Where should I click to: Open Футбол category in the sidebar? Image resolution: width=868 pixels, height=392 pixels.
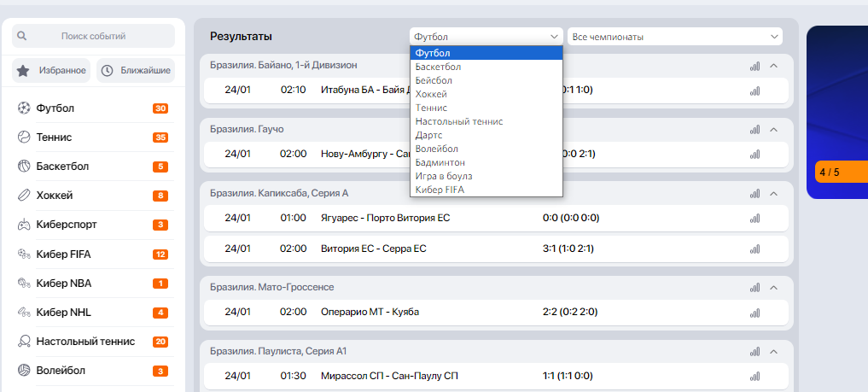pos(93,108)
